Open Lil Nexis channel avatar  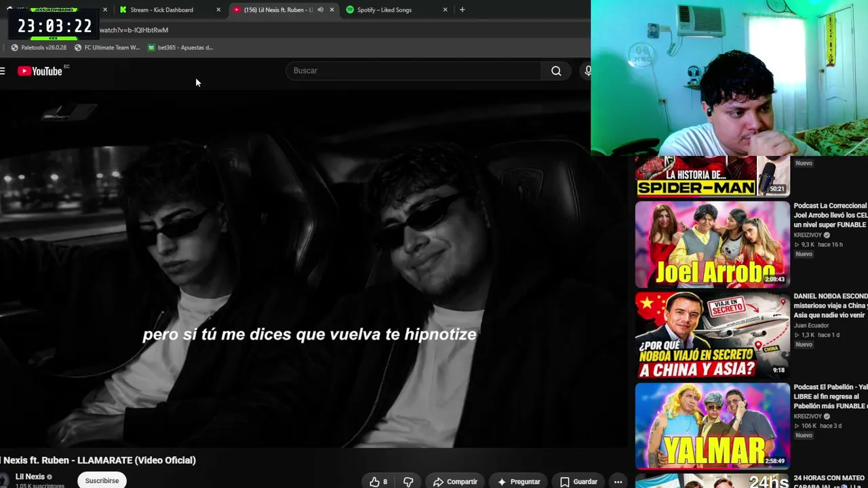pyautogui.click(x=4, y=480)
